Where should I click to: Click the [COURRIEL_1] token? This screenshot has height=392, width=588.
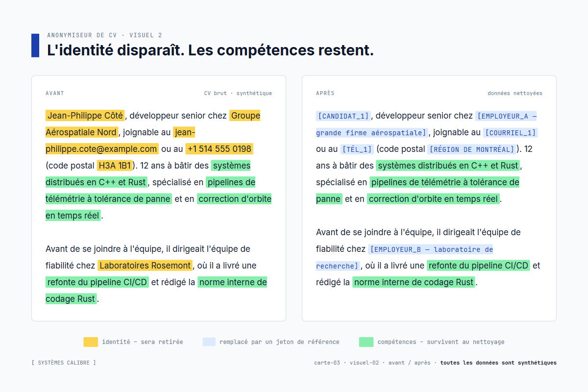pos(510,132)
